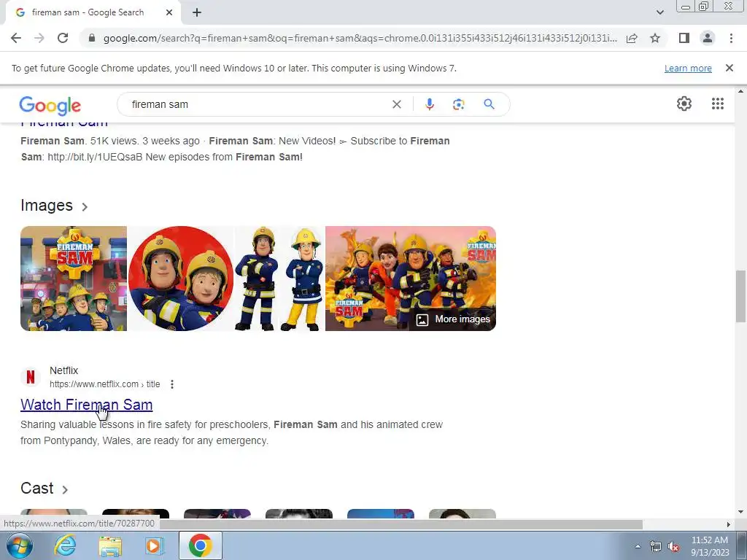This screenshot has height=560, width=747.
Task: Open muted volume tray icon
Action: 673,546
